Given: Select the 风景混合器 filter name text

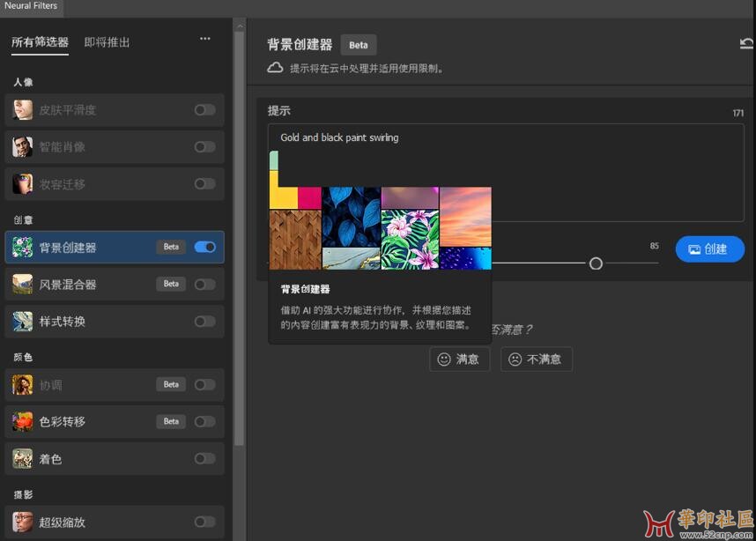Looking at the screenshot, I should click(68, 285).
